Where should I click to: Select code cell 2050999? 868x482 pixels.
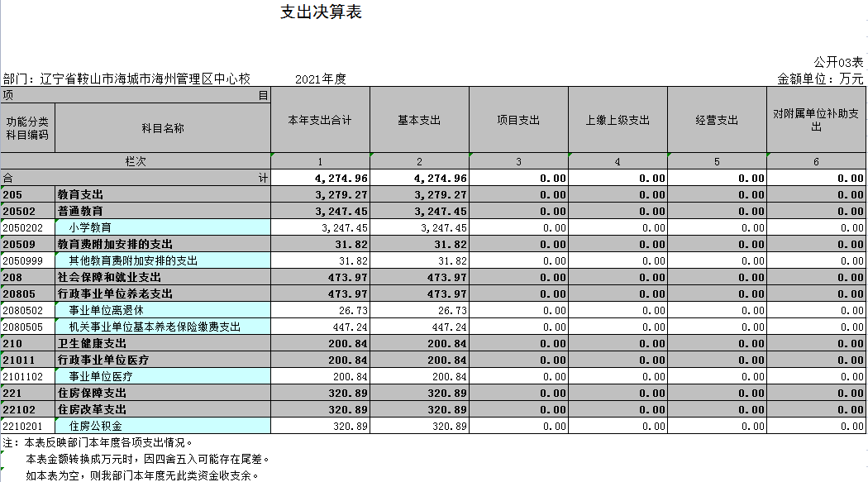27,260
